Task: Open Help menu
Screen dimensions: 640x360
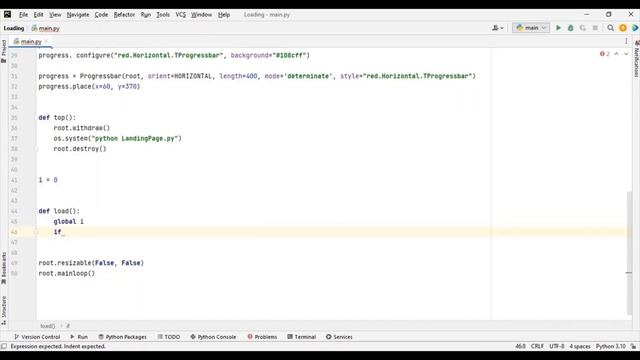Action: 224,15
